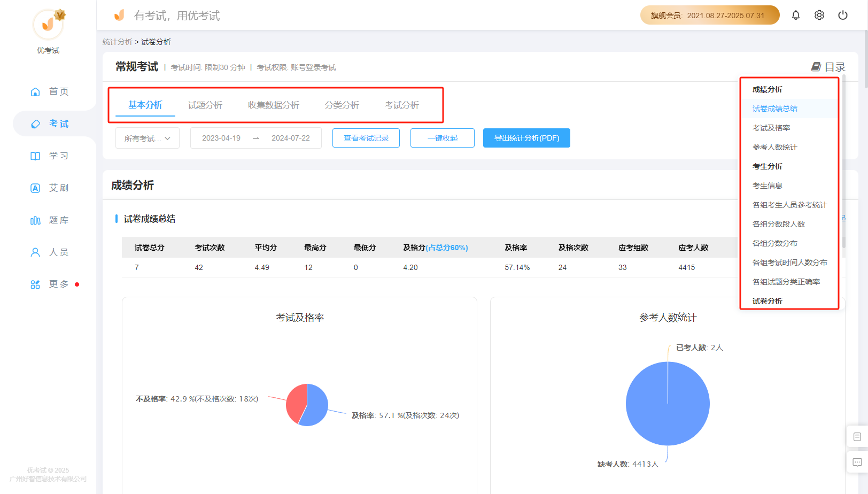Expand the 所有考试 dropdown
The width and height of the screenshot is (868, 494).
(148, 138)
